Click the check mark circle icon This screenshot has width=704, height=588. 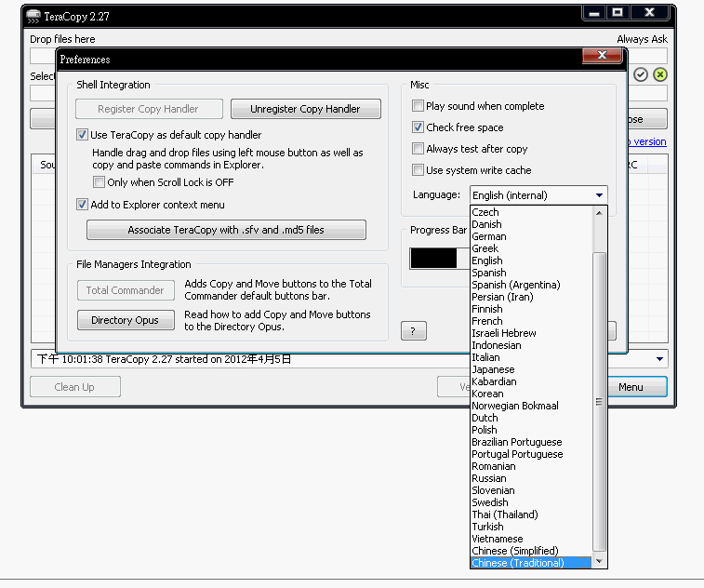641,74
